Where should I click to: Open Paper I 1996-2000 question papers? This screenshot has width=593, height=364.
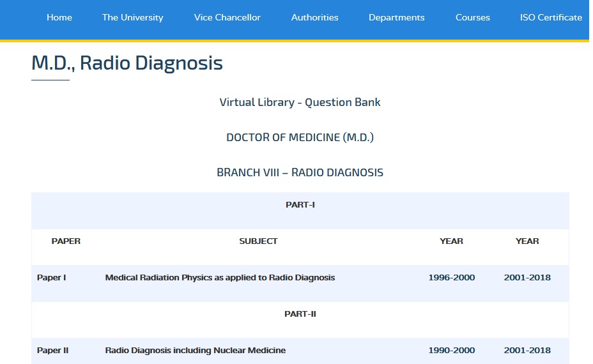(452, 277)
